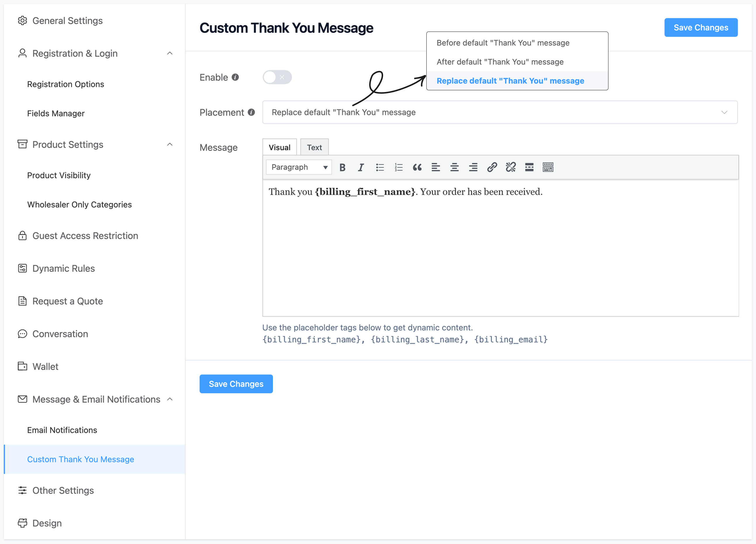Toggle the toolbar with keyboard icon

coord(548,167)
